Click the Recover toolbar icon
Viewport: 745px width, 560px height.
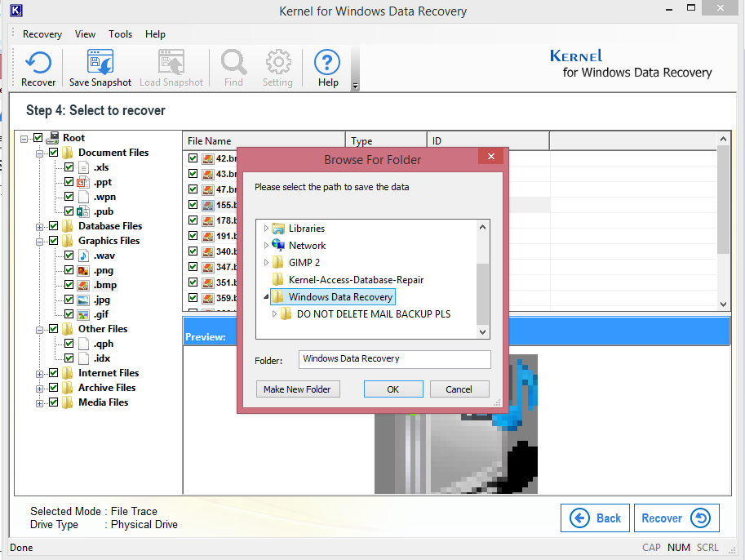tap(38, 62)
